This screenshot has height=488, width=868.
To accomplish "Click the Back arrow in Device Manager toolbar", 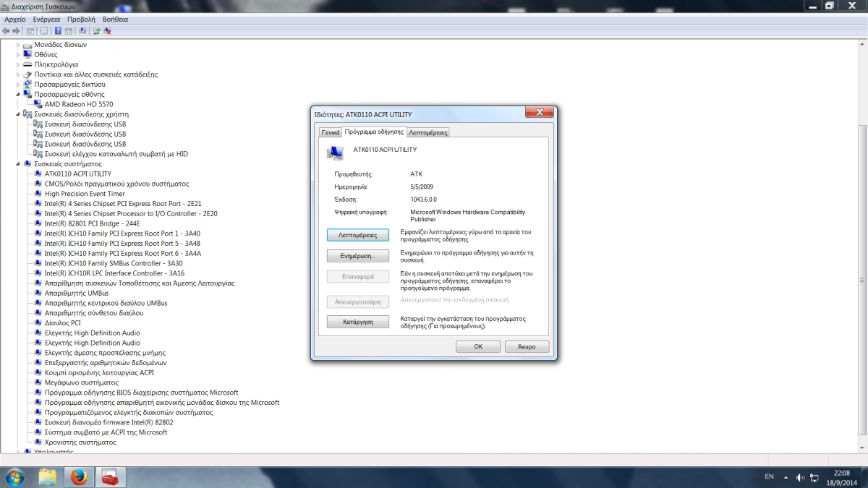I will 7,31.
